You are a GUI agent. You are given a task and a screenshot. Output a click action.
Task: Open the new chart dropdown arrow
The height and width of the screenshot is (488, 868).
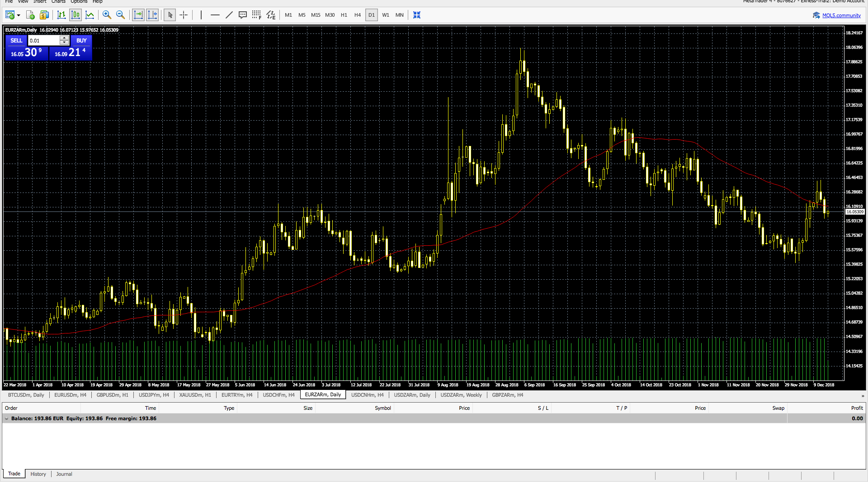[x=19, y=15]
